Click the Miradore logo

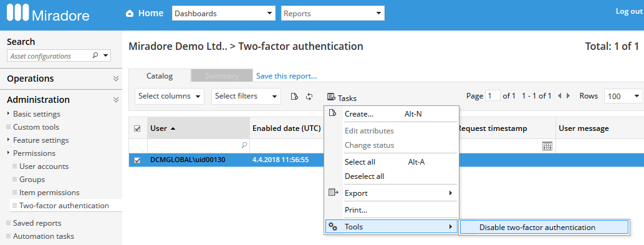point(49,14)
